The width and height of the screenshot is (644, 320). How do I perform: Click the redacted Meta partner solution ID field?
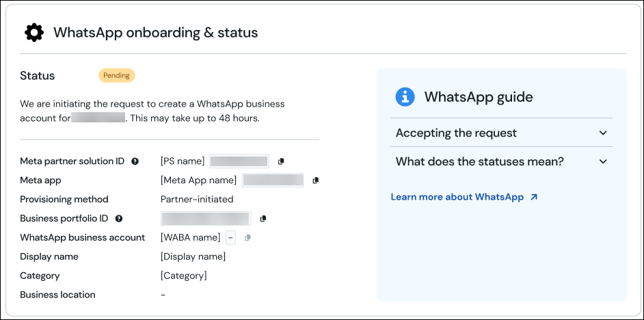coord(239,161)
